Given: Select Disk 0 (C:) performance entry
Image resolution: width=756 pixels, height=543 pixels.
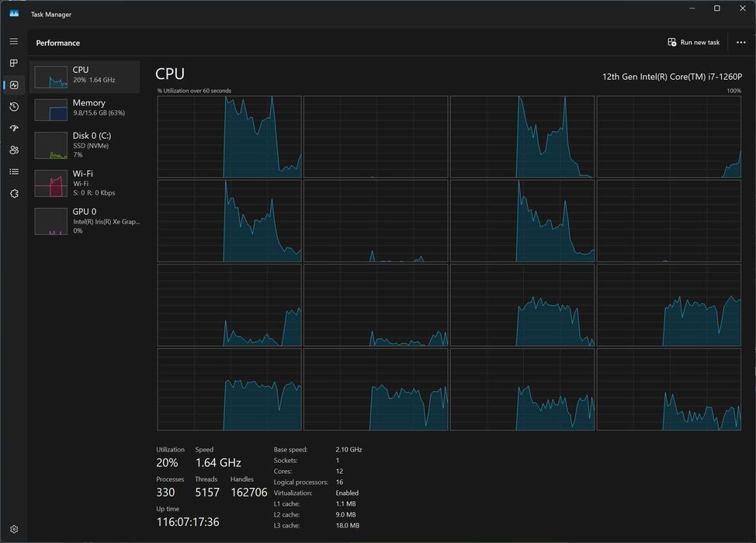Looking at the screenshot, I should click(85, 144).
